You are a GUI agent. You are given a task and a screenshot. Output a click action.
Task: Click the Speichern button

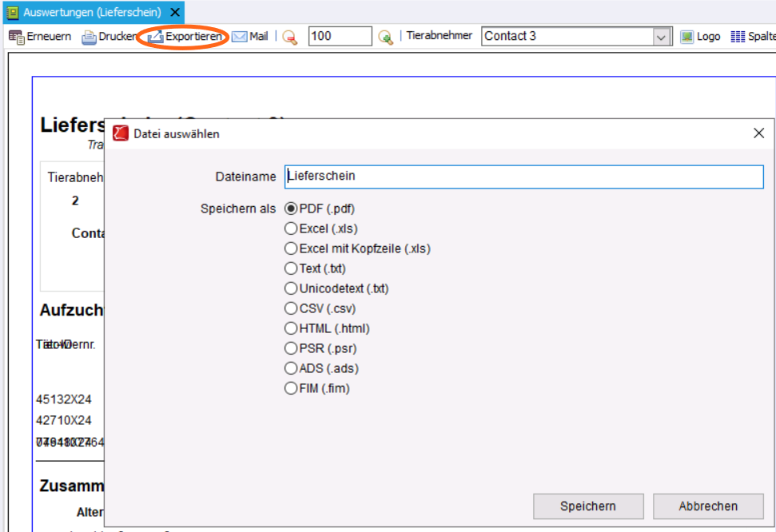tap(588, 506)
